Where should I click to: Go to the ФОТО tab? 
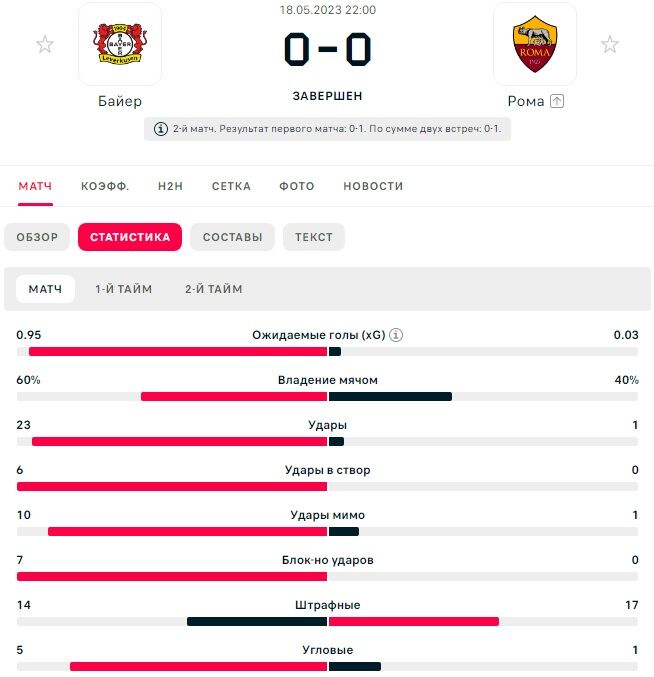(x=296, y=186)
